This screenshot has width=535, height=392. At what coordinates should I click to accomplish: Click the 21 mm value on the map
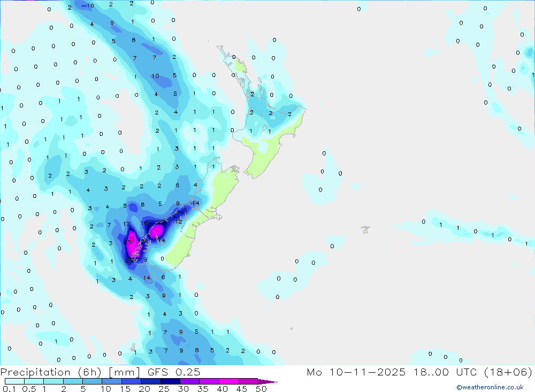[x=144, y=241]
